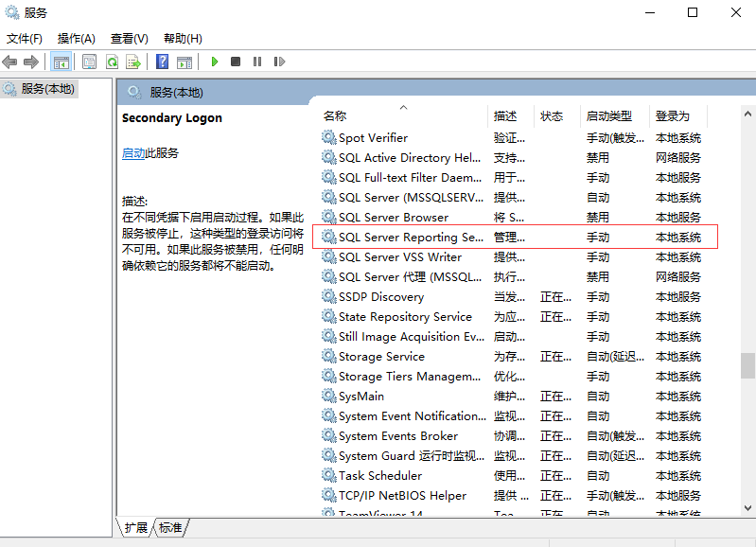
Task: Click 自动(延迟... startup type of Storage Service
Action: pyautogui.click(x=615, y=356)
